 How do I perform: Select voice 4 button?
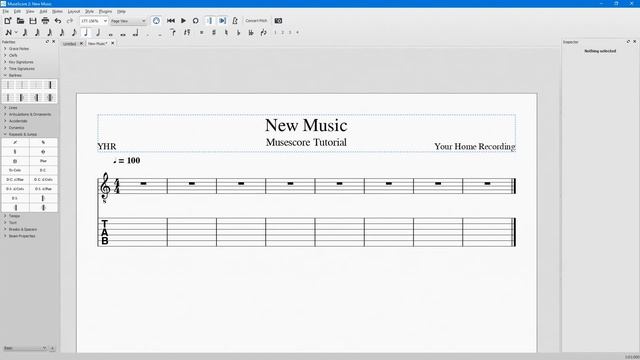(298, 33)
